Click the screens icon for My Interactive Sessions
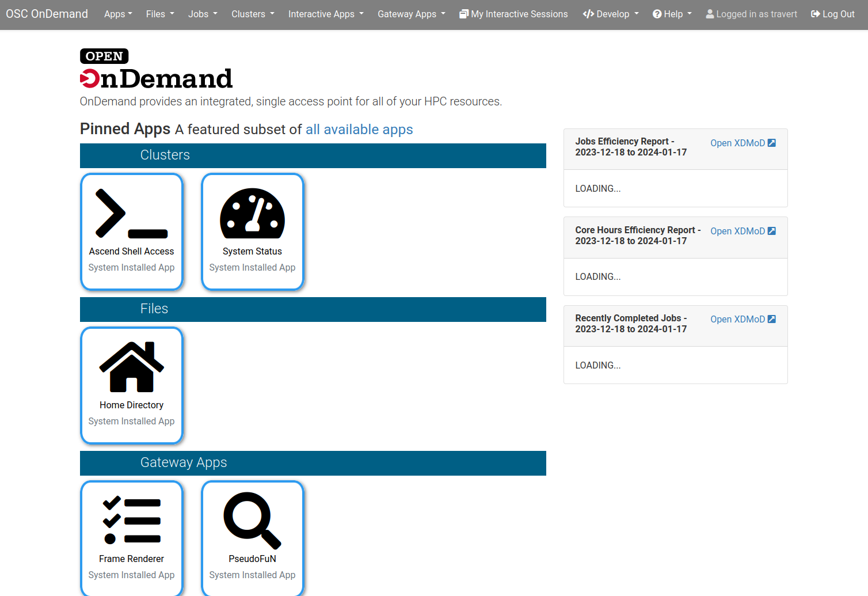The image size is (868, 596). click(x=463, y=14)
